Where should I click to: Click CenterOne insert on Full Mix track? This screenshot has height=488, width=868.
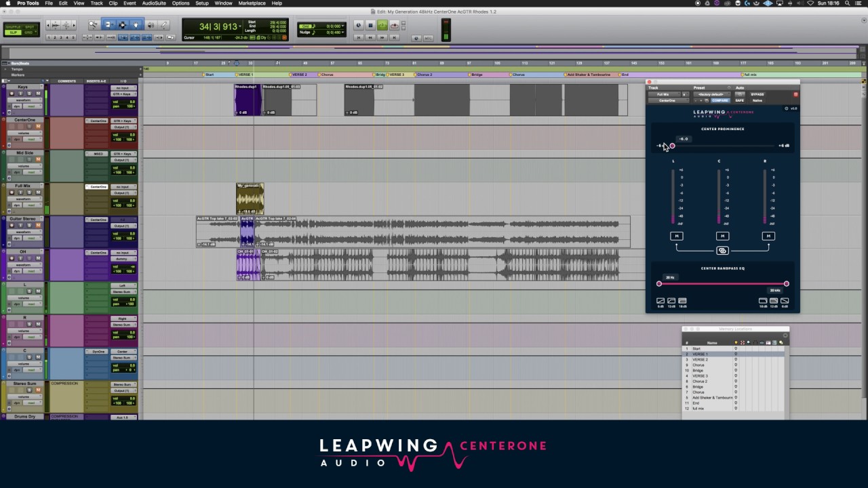click(x=98, y=186)
